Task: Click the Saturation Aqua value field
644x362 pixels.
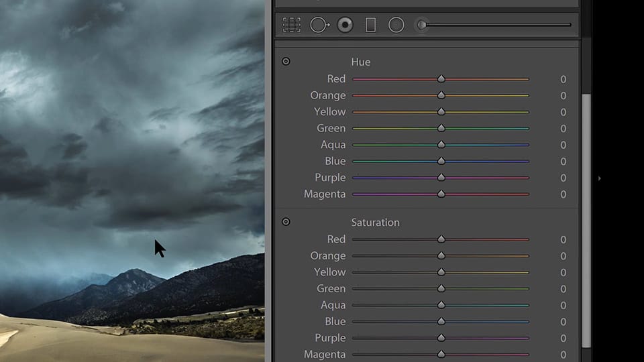Action: tap(563, 306)
